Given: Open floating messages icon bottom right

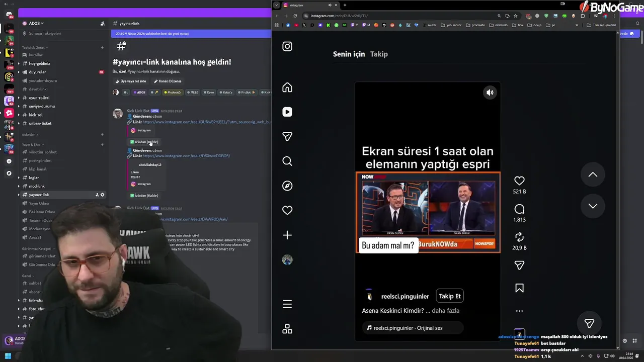Looking at the screenshot, I should click(x=589, y=323).
